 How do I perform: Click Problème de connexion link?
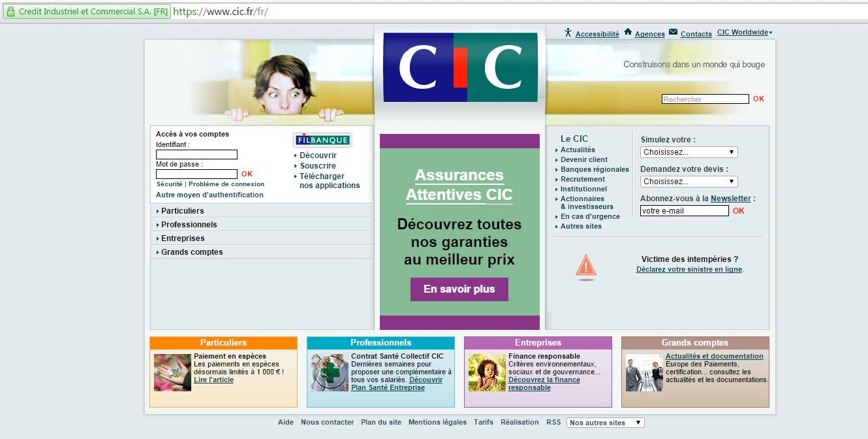[226, 184]
